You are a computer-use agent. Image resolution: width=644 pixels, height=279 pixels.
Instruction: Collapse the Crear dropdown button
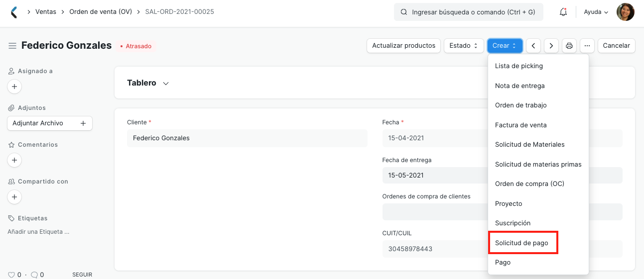coord(505,46)
